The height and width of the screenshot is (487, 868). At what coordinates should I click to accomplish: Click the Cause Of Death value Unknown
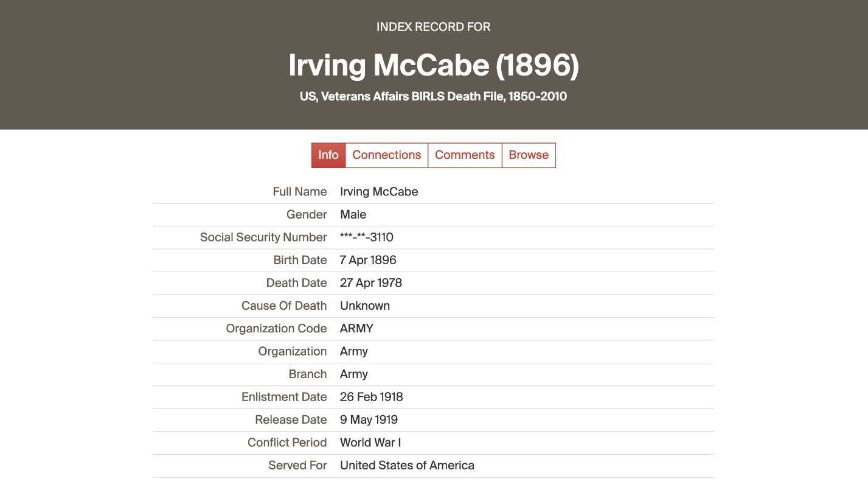point(365,306)
